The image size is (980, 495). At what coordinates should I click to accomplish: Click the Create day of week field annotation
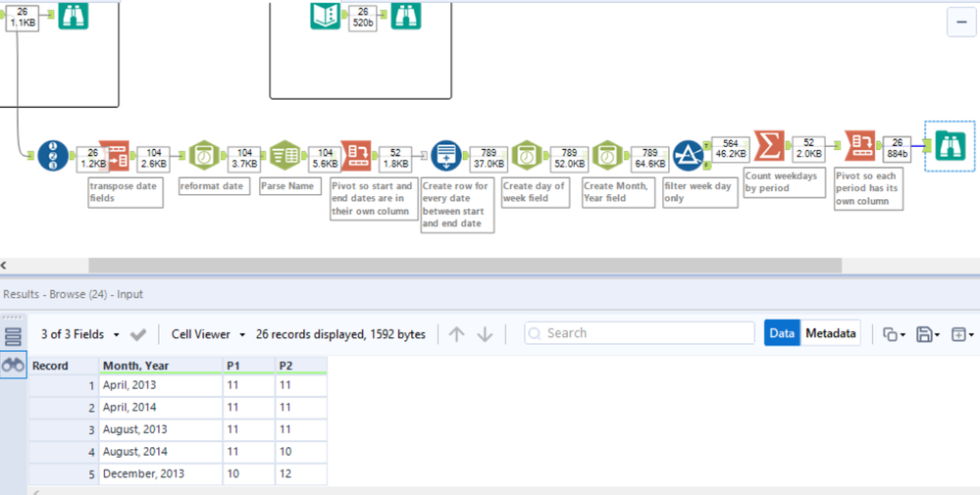click(x=536, y=192)
